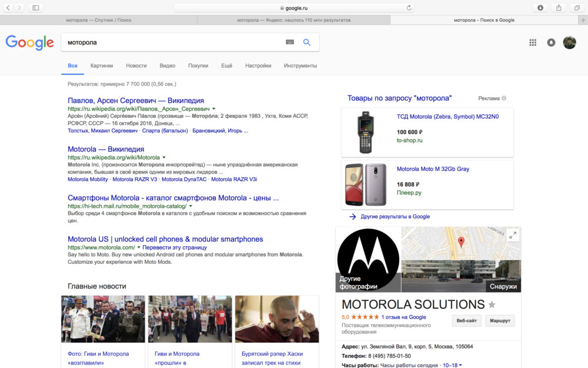Switch to the Новости tab
Image resolution: width=588 pixels, height=368 pixels.
(x=136, y=66)
